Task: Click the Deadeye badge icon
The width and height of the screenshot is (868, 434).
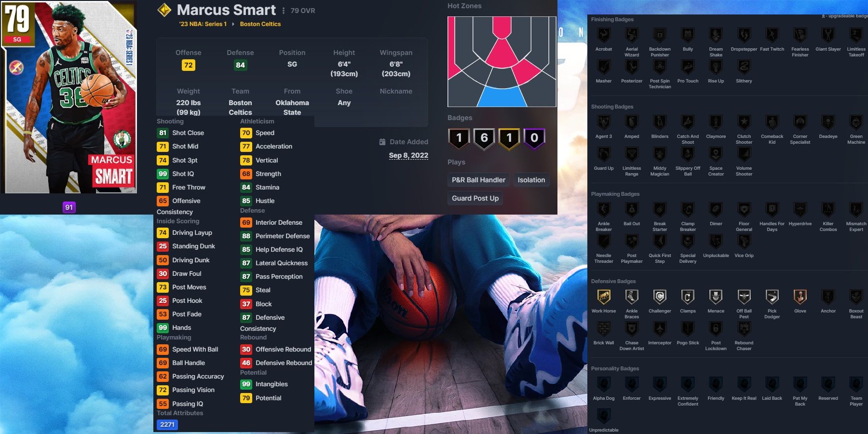Action: pos(828,122)
